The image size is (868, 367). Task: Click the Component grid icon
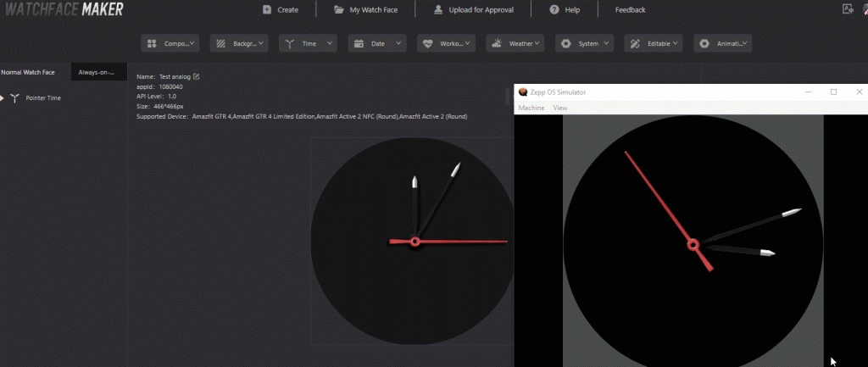(153, 44)
